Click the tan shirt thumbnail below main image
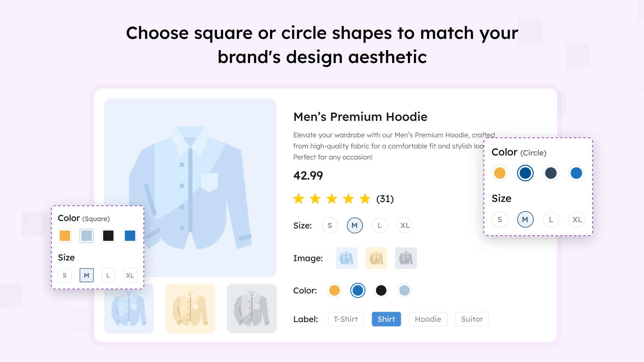The height and width of the screenshot is (362, 644). [x=190, y=308]
